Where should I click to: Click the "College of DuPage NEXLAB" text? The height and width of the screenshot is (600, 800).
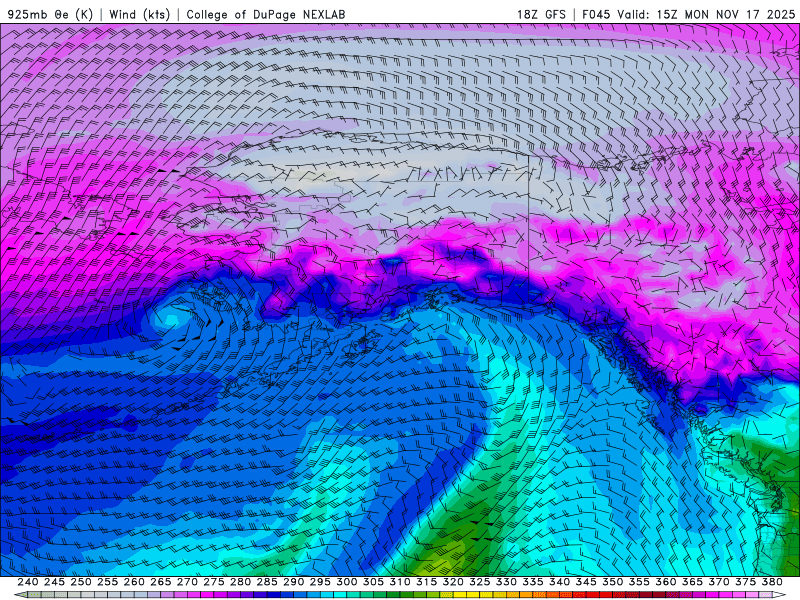point(266,14)
